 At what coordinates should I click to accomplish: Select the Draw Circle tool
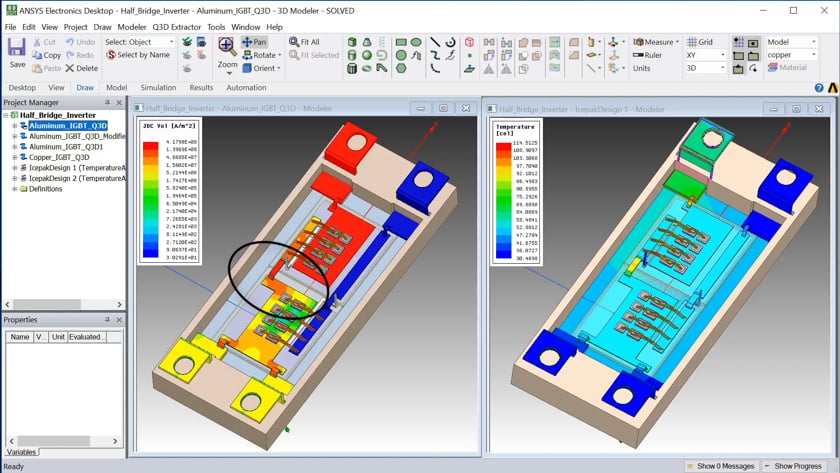[401, 55]
